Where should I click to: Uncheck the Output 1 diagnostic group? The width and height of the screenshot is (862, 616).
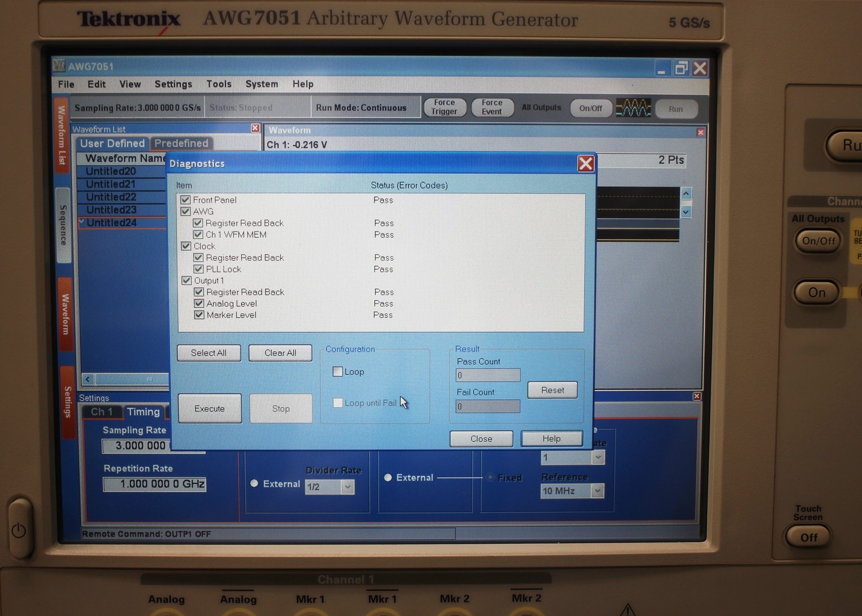pyautogui.click(x=186, y=281)
